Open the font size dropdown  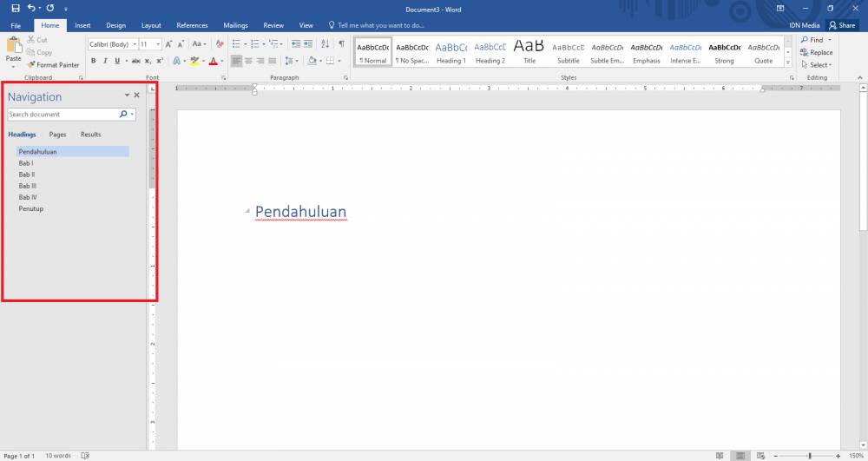tap(158, 44)
